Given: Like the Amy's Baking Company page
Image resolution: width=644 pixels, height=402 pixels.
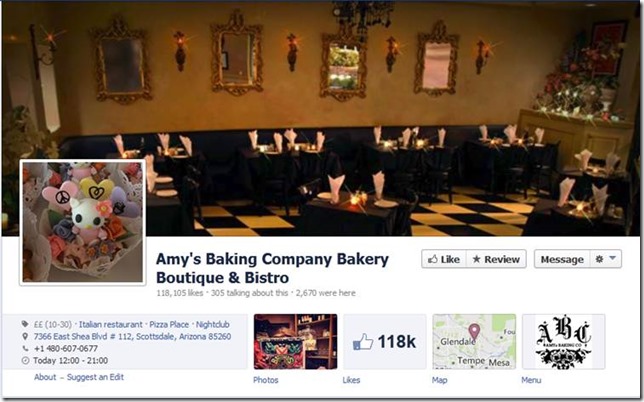Looking at the screenshot, I should 444,259.
